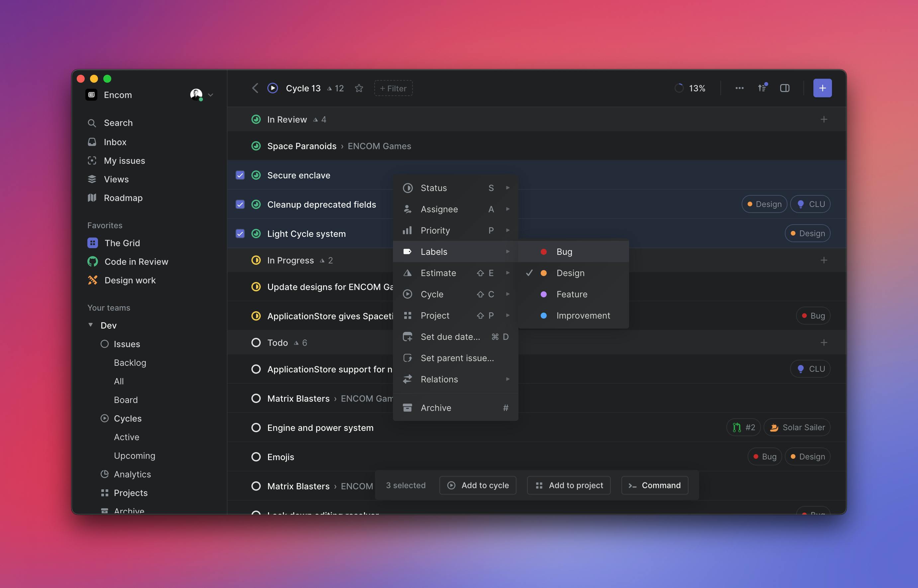The image size is (918, 588).
Task: Choose Set due date in context menu
Action: tap(456, 337)
